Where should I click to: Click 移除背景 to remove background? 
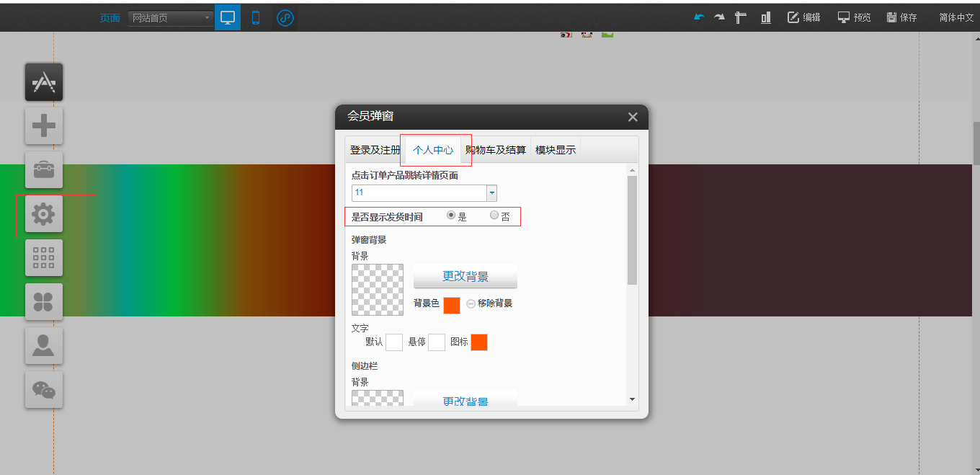tap(489, 303)
